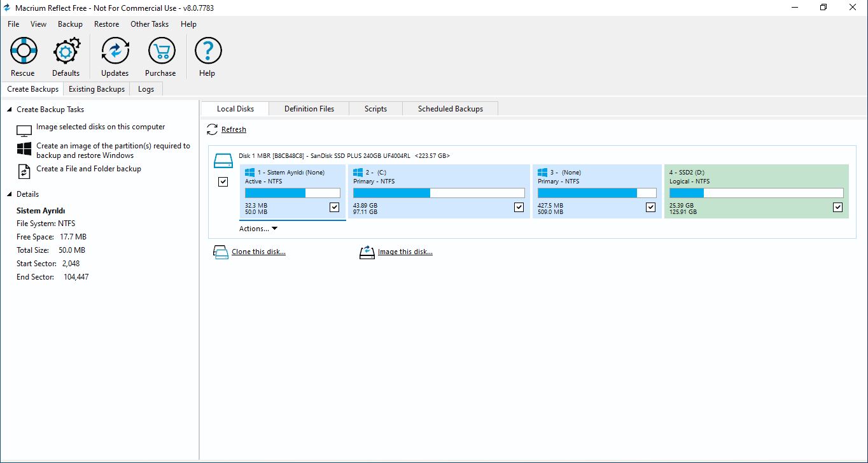The width and height of the screenshot is (868, 463).
Task: Click the File and Folder backup icon
Action: click(x=24, y=171)
